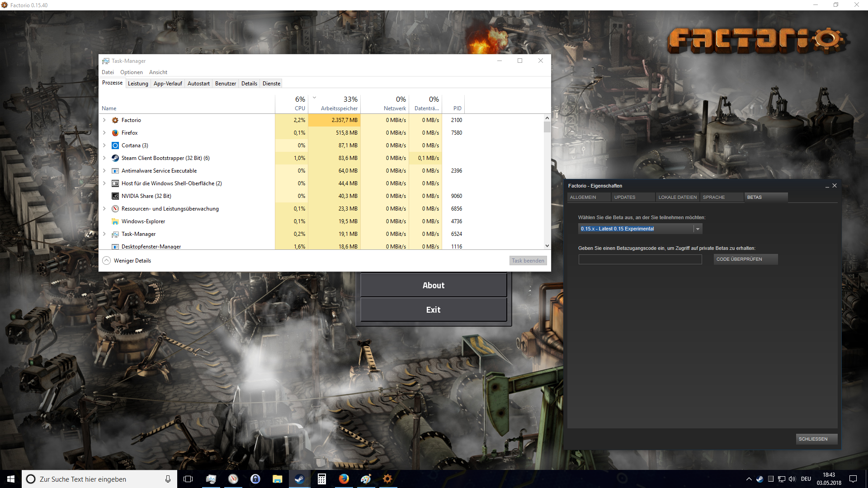868x488 pixels.
Task: Click the CODE ÜBERPRÜFEN button
Action: click(x=745, y=259)
